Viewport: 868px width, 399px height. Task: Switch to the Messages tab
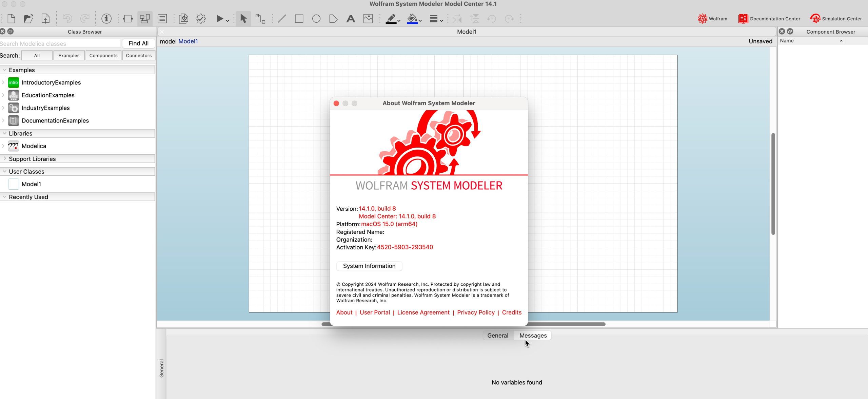tap(533, 335)
